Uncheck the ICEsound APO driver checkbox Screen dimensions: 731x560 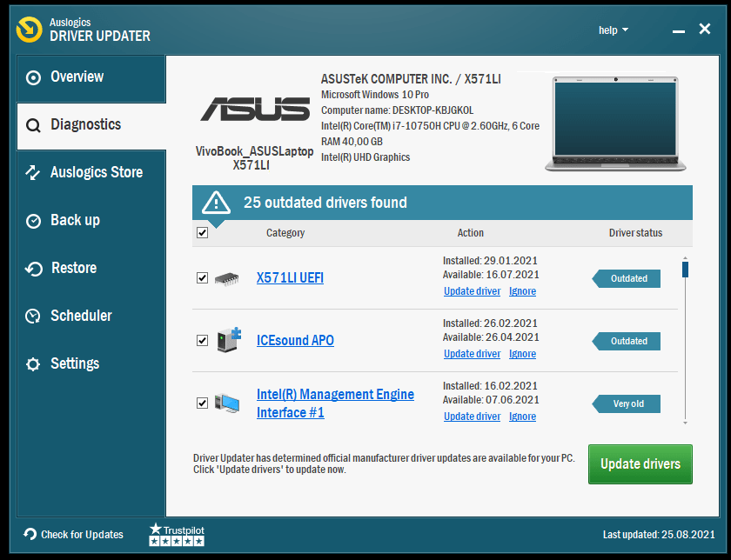pos(202,341)
